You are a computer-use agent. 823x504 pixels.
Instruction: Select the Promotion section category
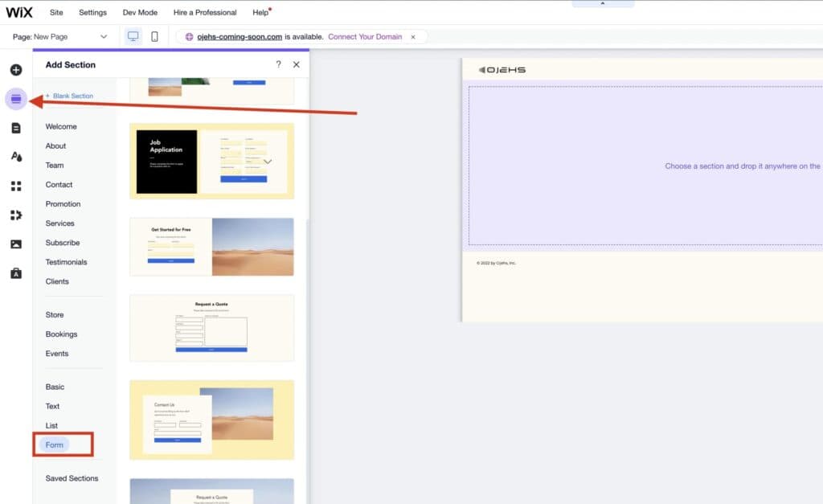point(63,204)
